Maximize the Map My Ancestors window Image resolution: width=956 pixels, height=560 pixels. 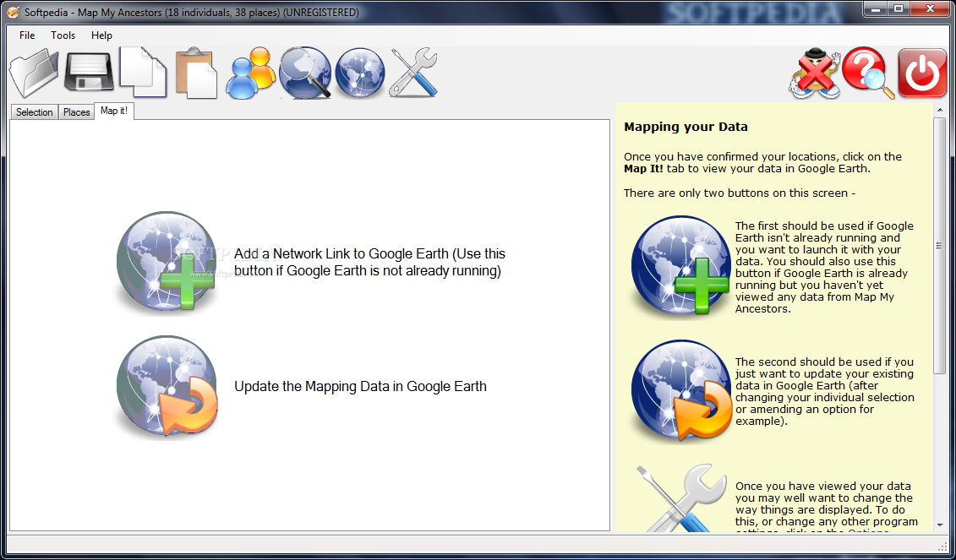[x=898, y=9]
